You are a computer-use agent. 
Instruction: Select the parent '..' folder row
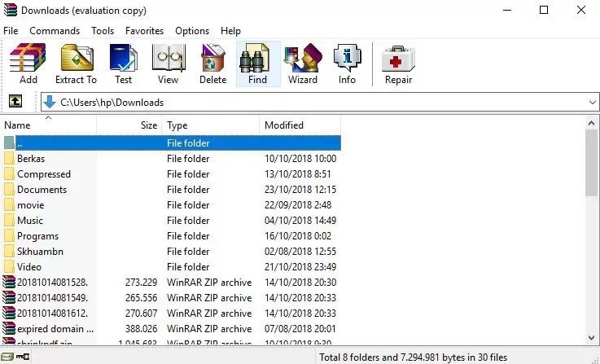[x=171, y=143]
